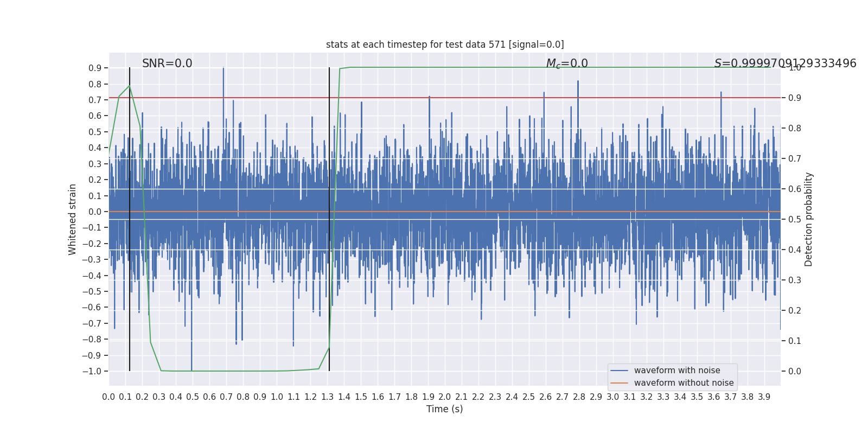Viewport: 868px width, 434px height.
Task: Select the 2.5 tick on the time axis
Action: (529, 397)
